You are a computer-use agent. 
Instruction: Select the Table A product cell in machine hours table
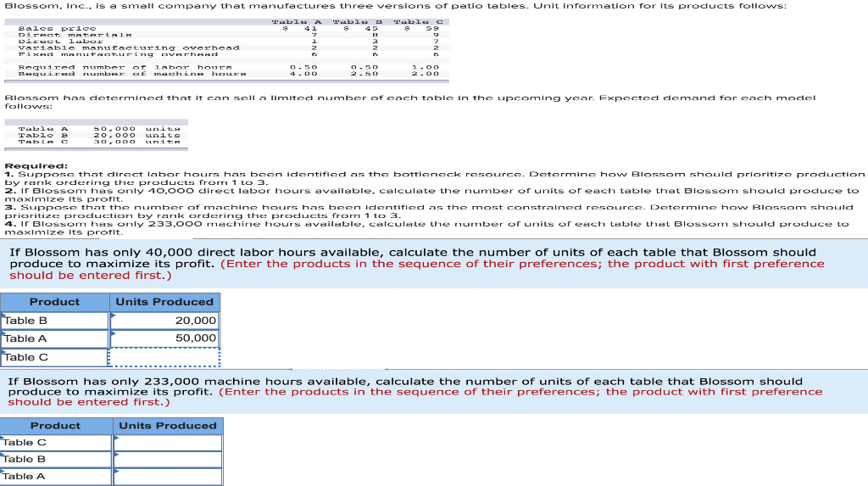(x=57, y=476)
